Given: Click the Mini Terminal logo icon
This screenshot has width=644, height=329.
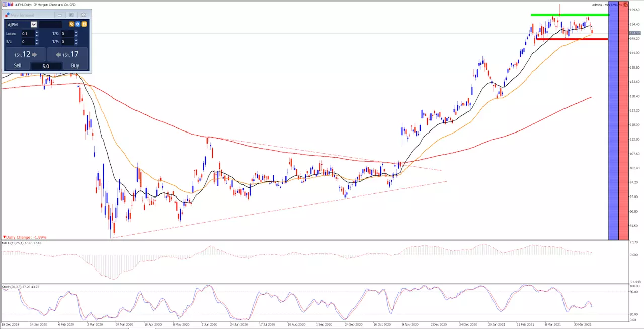Looking at the screenshot, I should click(7, 15).
